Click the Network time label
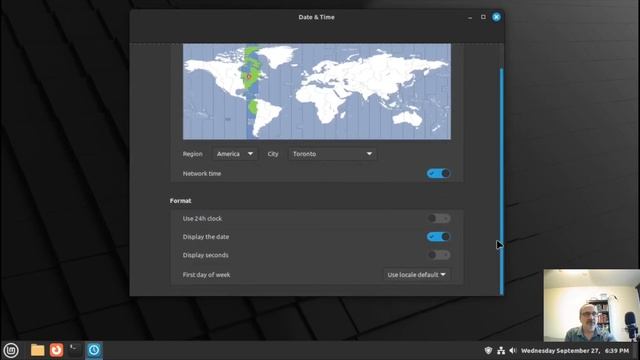 pos(202,173)
